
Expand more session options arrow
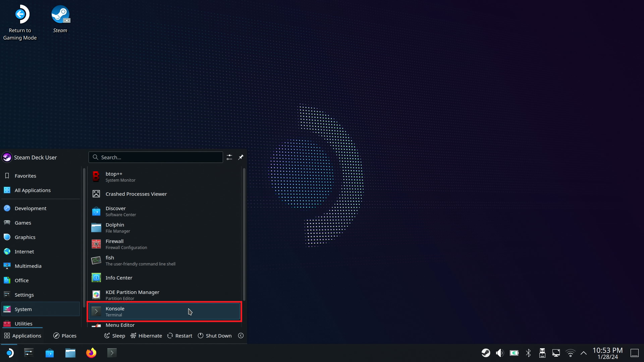tap(241, 336)
